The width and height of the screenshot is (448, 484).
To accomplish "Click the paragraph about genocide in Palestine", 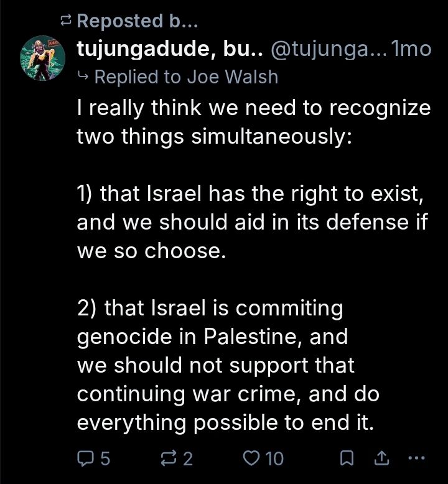I will coord(228,365).
